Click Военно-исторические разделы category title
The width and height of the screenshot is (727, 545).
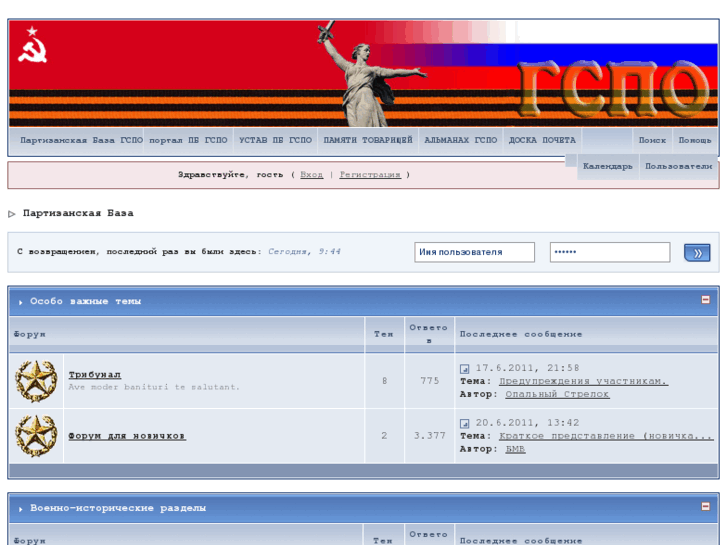click(x=118, y=508)
